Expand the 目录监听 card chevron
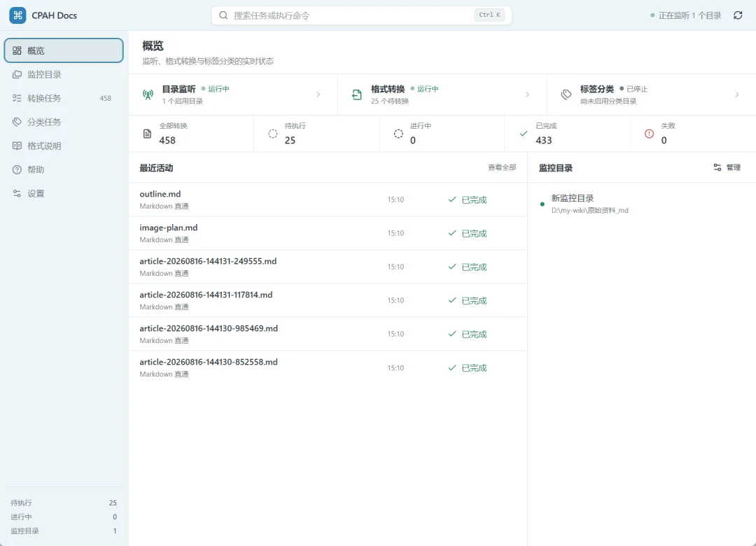This screenshot has width=756, height=546. (318, 94)
